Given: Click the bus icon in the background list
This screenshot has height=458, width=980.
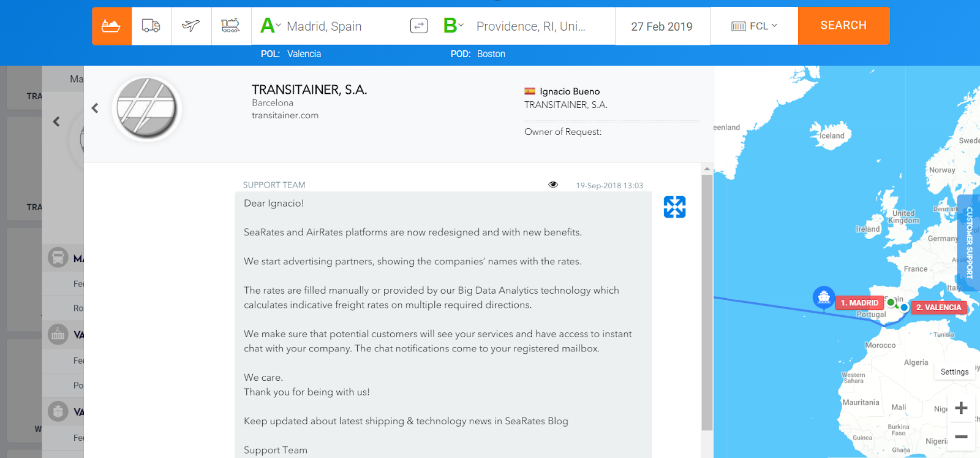Looking at the screenshot, I should [58, 258].
